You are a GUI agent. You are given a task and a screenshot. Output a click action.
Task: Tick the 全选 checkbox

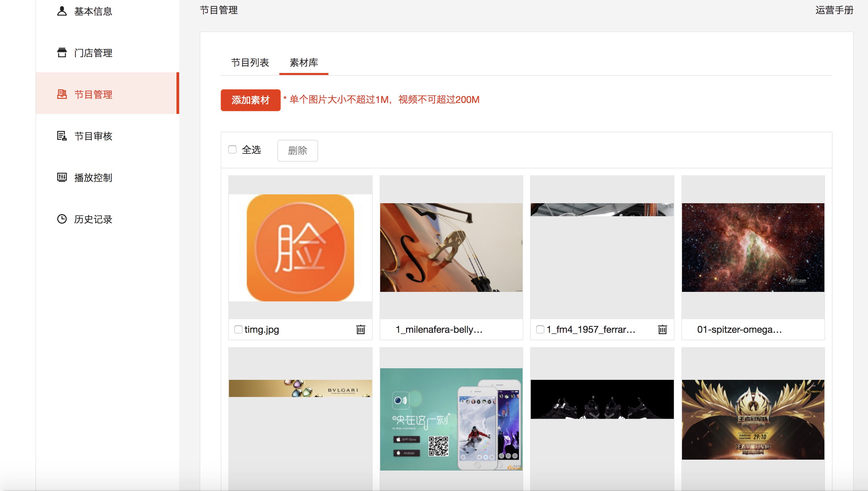232,149
